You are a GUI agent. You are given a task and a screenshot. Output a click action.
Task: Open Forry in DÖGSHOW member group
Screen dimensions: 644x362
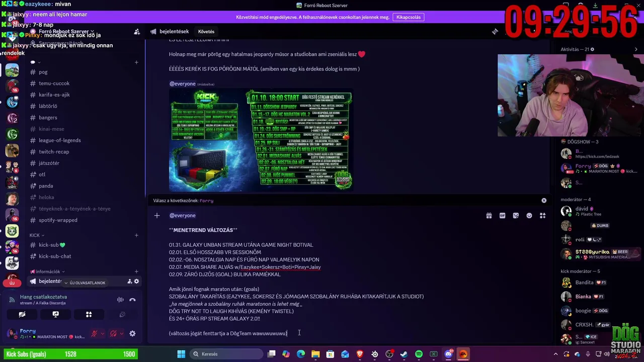(x=599, y=168)
